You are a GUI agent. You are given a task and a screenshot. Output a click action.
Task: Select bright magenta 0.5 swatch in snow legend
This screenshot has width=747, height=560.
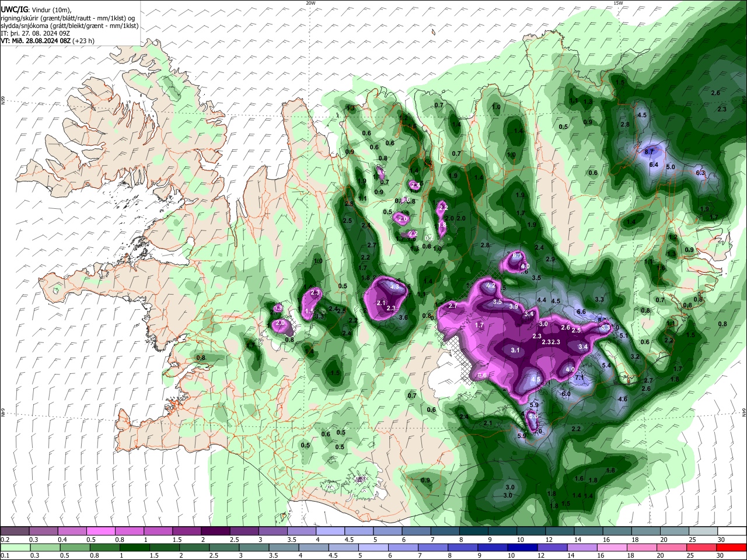[x=100, y=531]
